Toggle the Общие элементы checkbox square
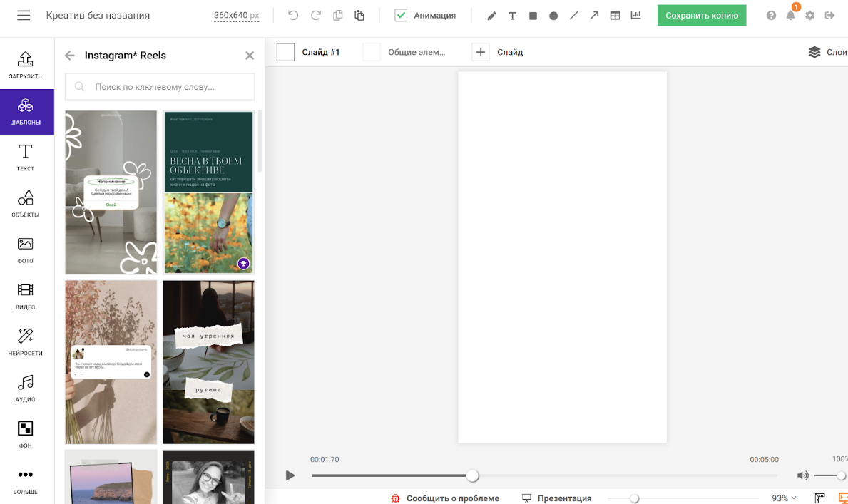 point(372,52)
